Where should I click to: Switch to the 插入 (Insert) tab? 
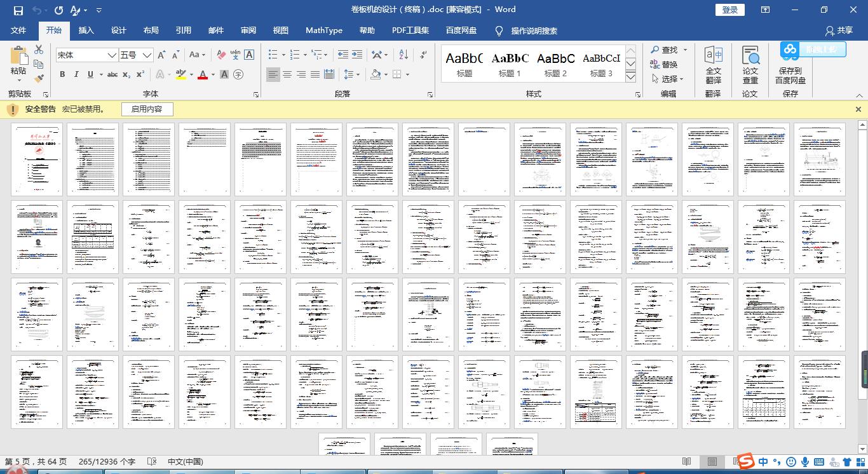pyautogui.click(x=86, y=30)
